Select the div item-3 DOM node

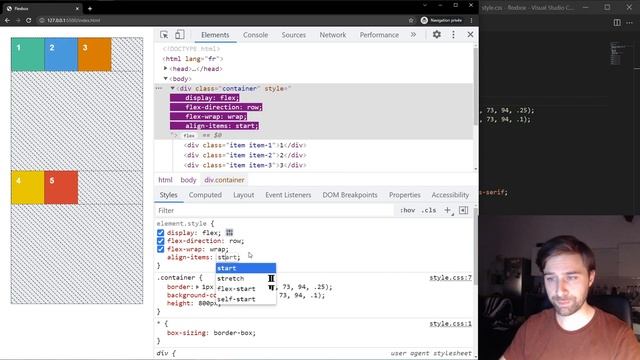245,165
